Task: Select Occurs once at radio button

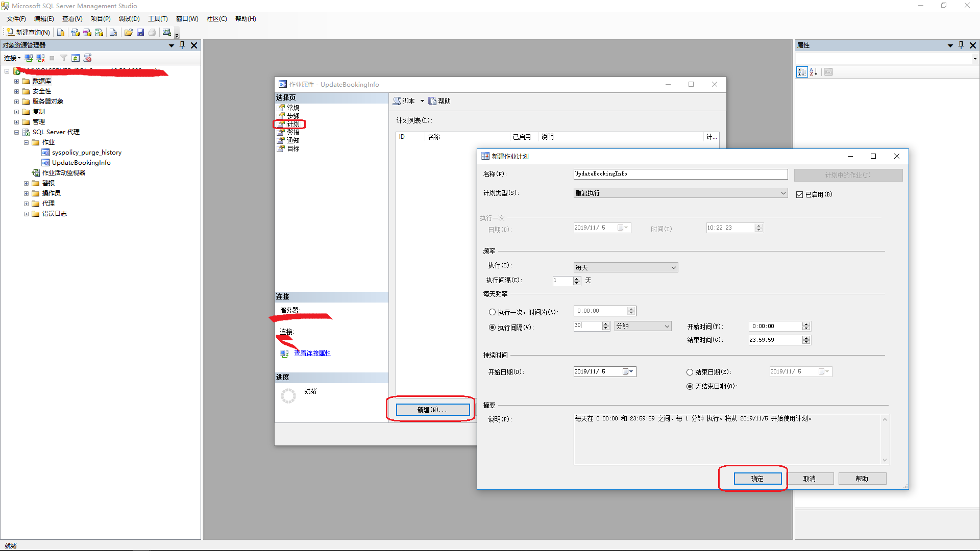Action: point(492,312)
